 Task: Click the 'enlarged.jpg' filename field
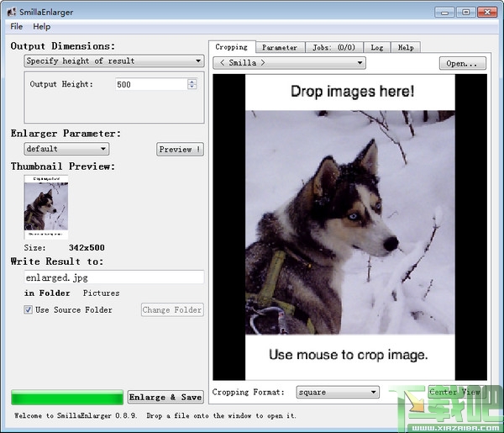[114, 277]
